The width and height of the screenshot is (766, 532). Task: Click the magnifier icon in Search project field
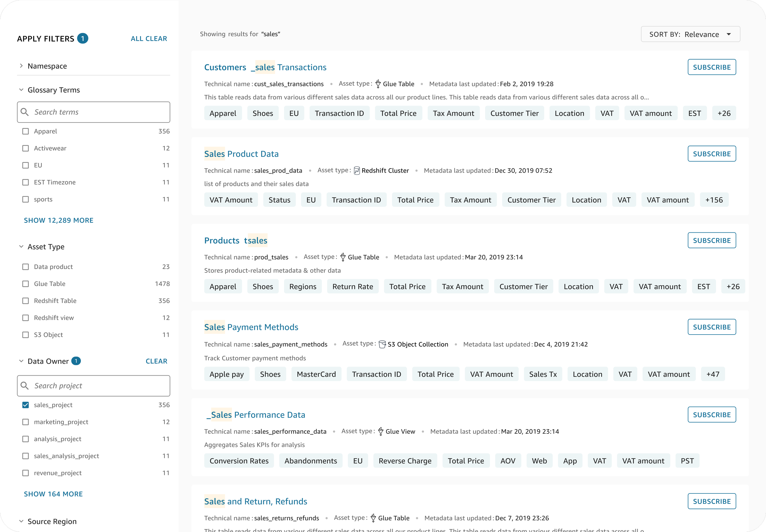pyautogui.click(x=25, y=386)
